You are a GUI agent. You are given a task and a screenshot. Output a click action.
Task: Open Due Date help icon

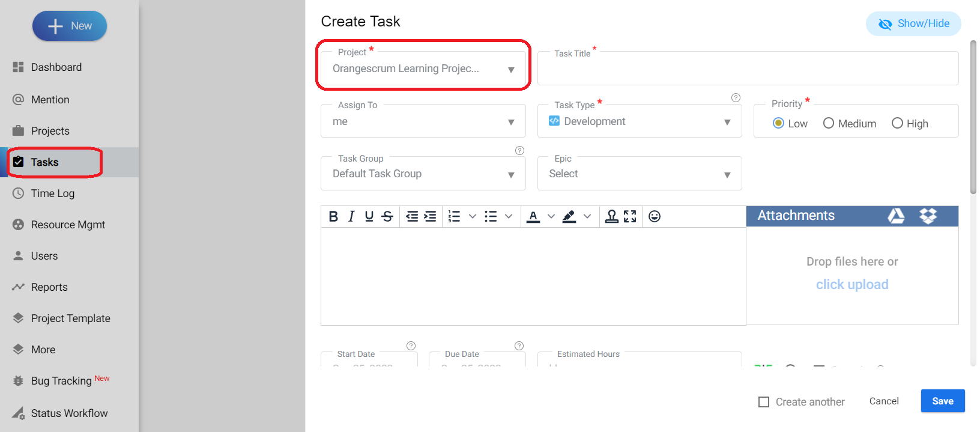(x=519, y=345)
